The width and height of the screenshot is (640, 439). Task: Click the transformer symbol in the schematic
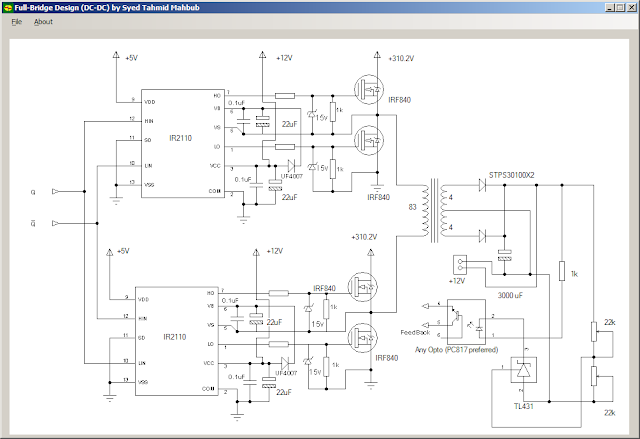click(x=434, y=211)
